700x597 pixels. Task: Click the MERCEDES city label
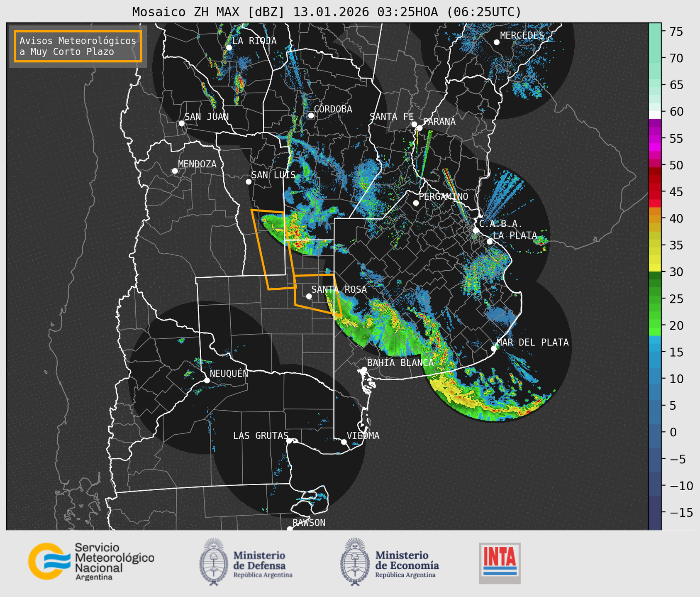pos(522,36)
